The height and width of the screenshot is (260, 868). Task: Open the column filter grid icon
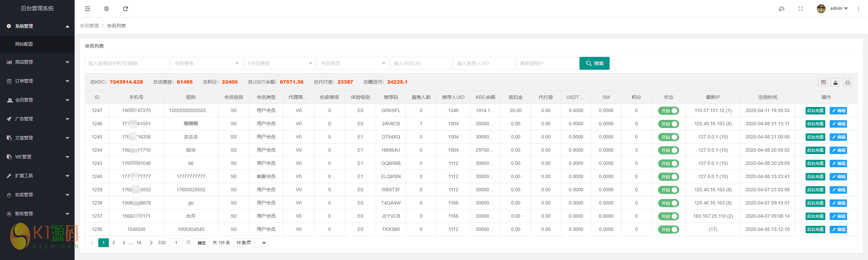[x=823, y=82]
